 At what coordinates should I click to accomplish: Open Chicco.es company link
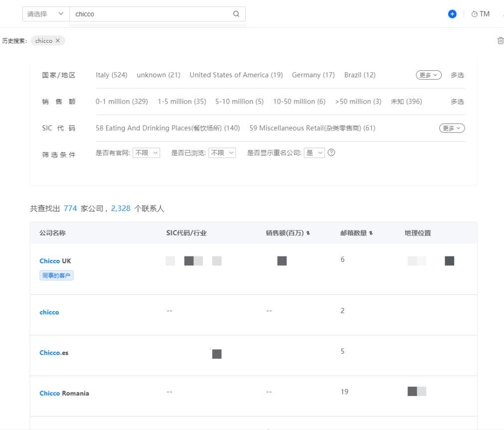[x=54, y=353]
